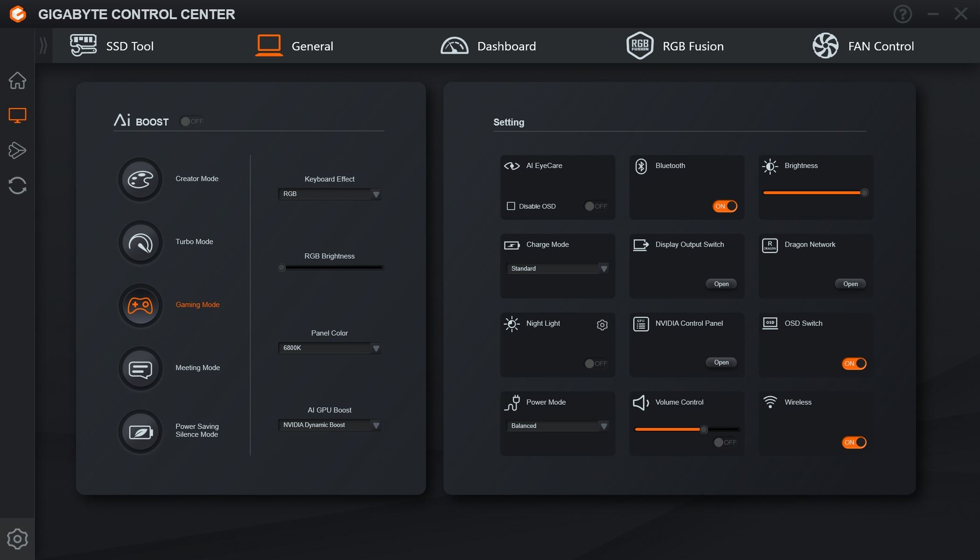
Task: Open NVIDIA Control Panel
Action: click(721, 362)
